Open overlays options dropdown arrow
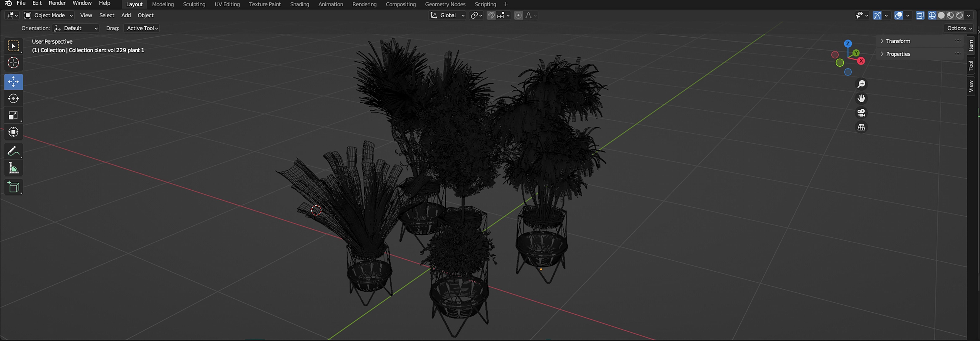The image size is (980, 341). tap(908, 15)
